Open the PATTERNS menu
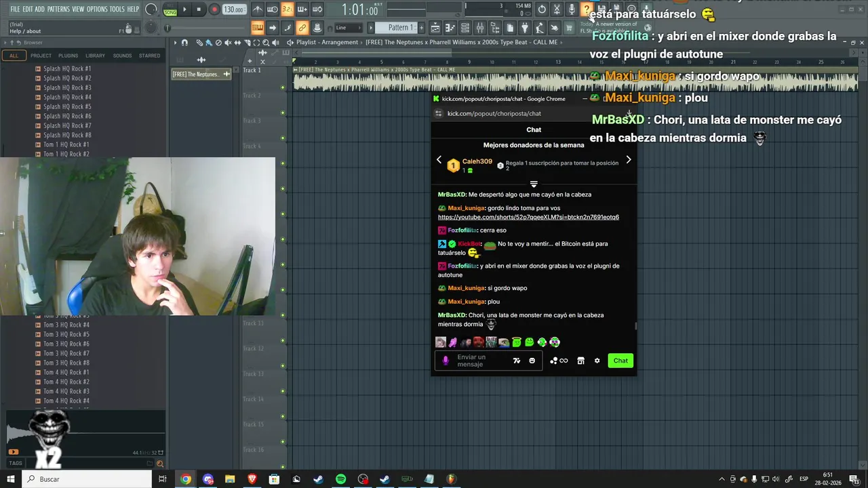Screen dimensions: 868x488 pyautogui.click(x=58, y=9)
